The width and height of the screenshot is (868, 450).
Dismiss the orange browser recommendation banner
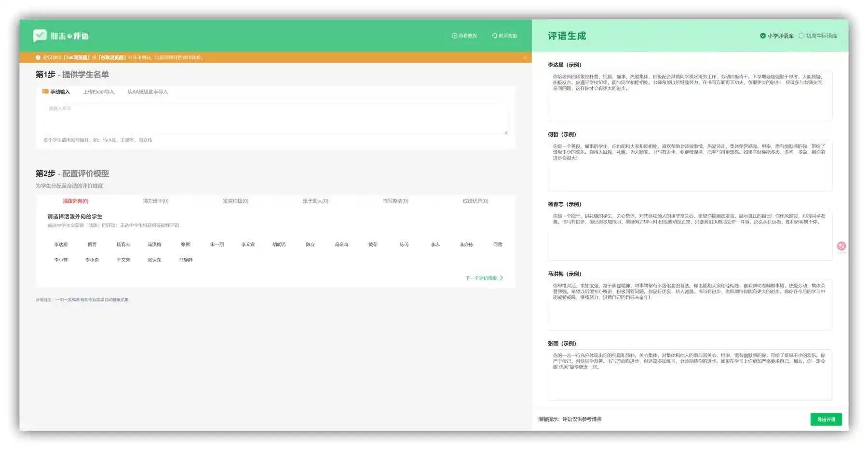(525, 58)
